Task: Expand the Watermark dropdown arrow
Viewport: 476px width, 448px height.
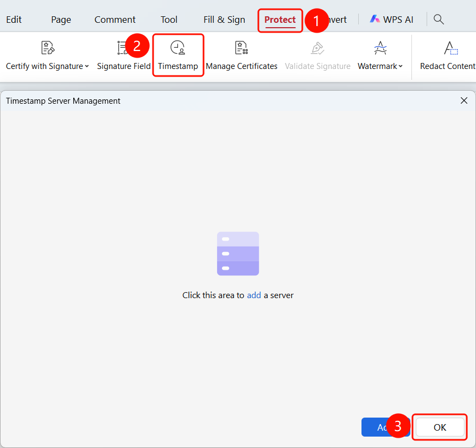Action: (x=401, y=66)
